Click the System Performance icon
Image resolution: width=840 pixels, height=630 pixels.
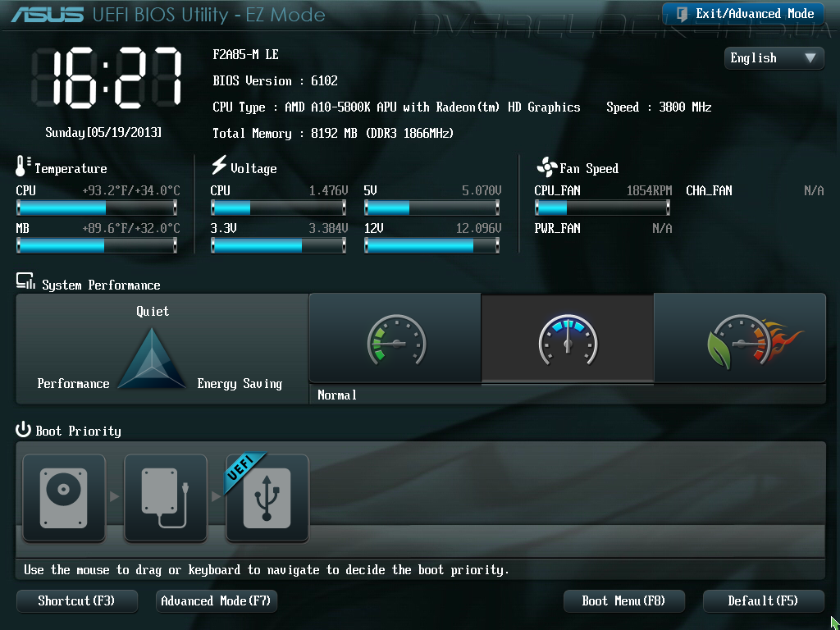[x=25, y=281]
